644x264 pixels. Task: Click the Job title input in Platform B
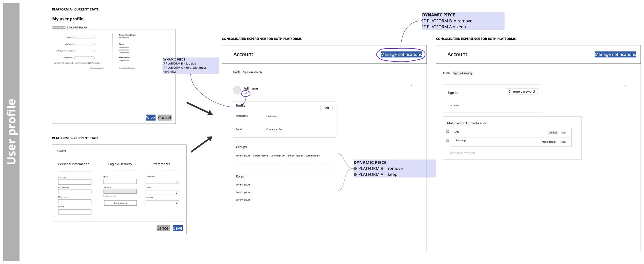[75, 212]
